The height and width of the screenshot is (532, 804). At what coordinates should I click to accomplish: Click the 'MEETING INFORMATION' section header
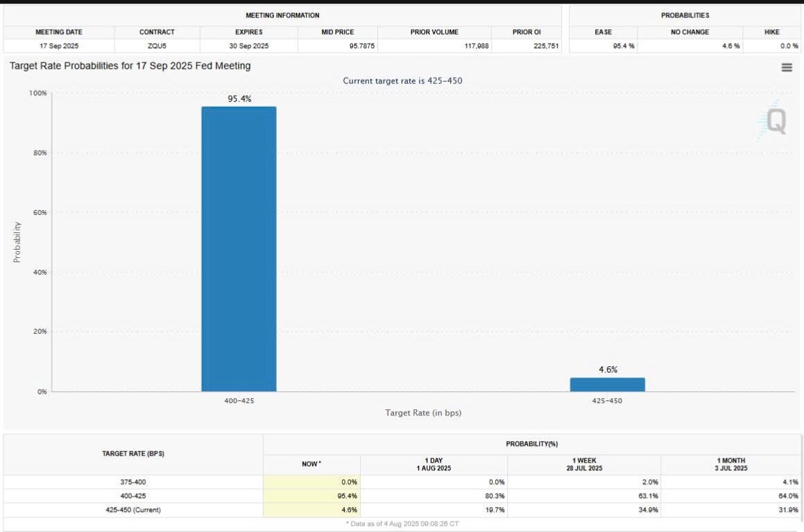(x=282, y=15)
